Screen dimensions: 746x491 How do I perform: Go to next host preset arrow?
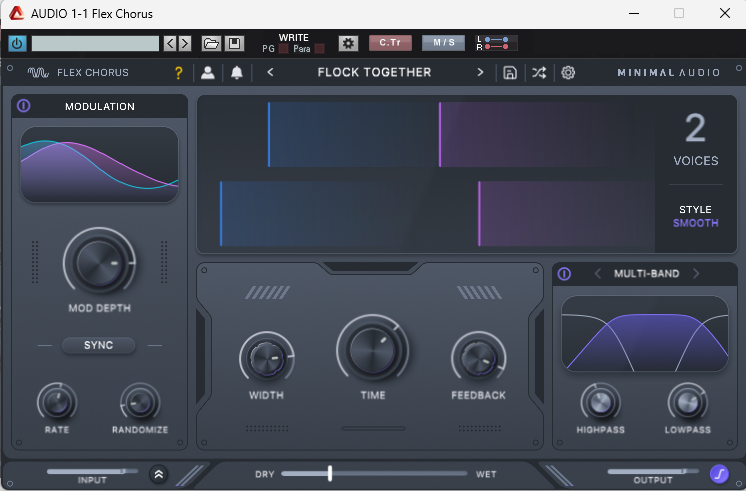[x=185, y=44]
